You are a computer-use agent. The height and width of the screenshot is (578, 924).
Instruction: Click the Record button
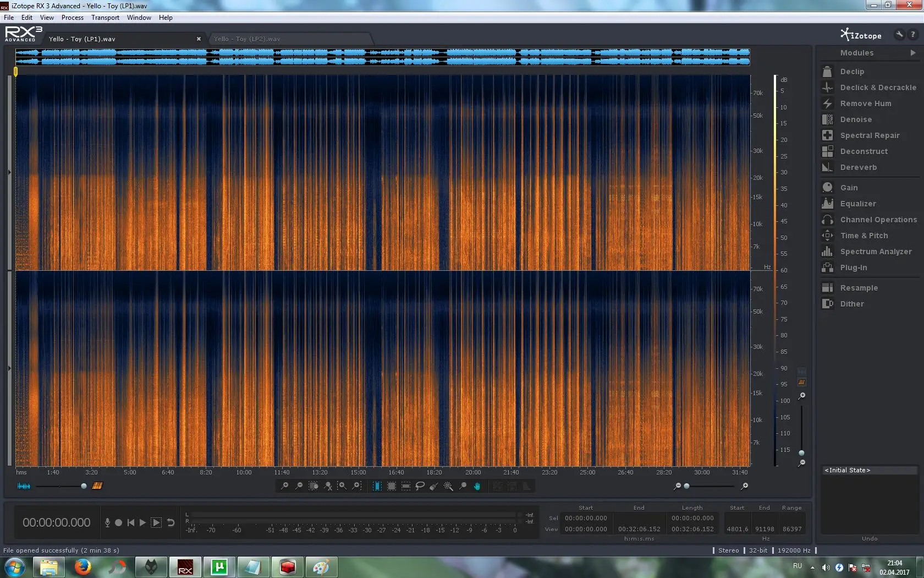click(x=118, y=522)
